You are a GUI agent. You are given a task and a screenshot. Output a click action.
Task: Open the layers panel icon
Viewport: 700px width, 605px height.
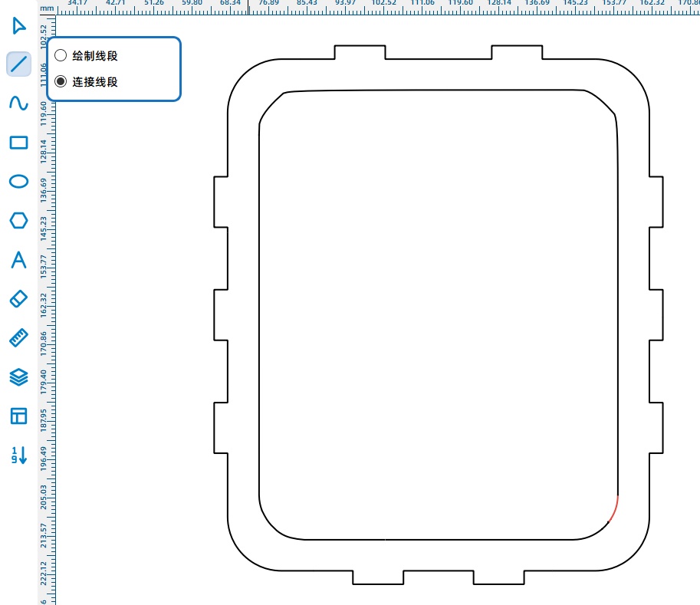click(x=18, y=377)
